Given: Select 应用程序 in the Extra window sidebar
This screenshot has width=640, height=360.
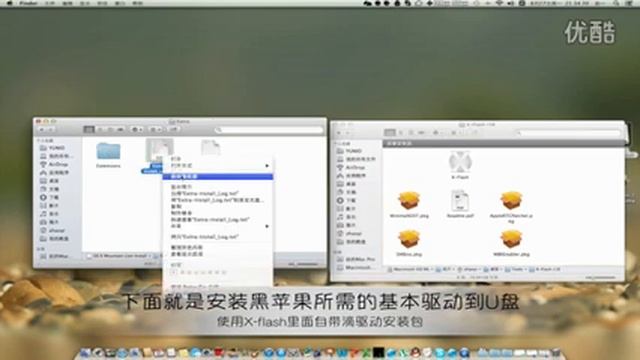Looking at the screenshot, I should [54, 173].
